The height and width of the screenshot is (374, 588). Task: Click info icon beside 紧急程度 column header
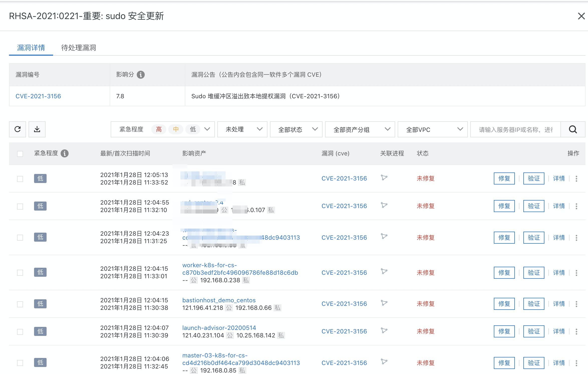pyautogui.click(x=65, y=153)
